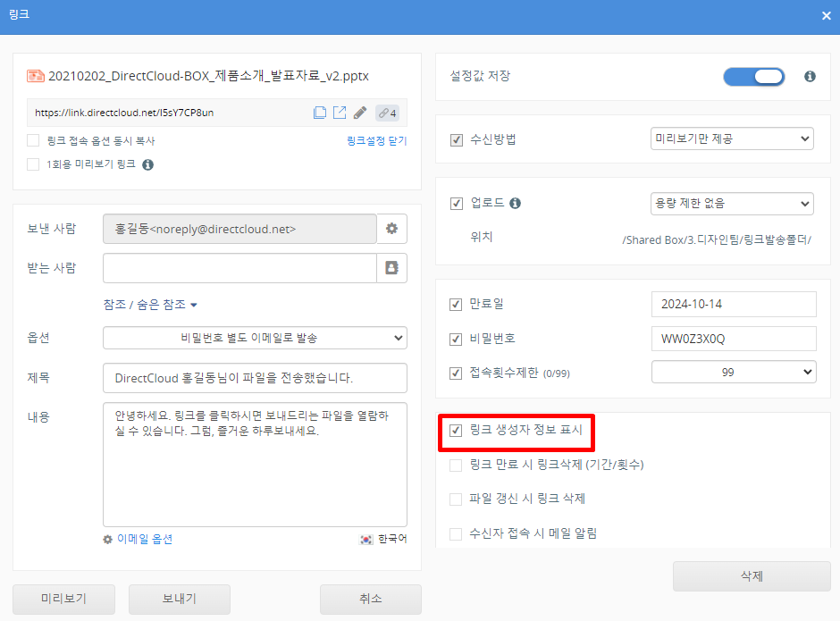Click the link count badge showing 4

[387, 113]
